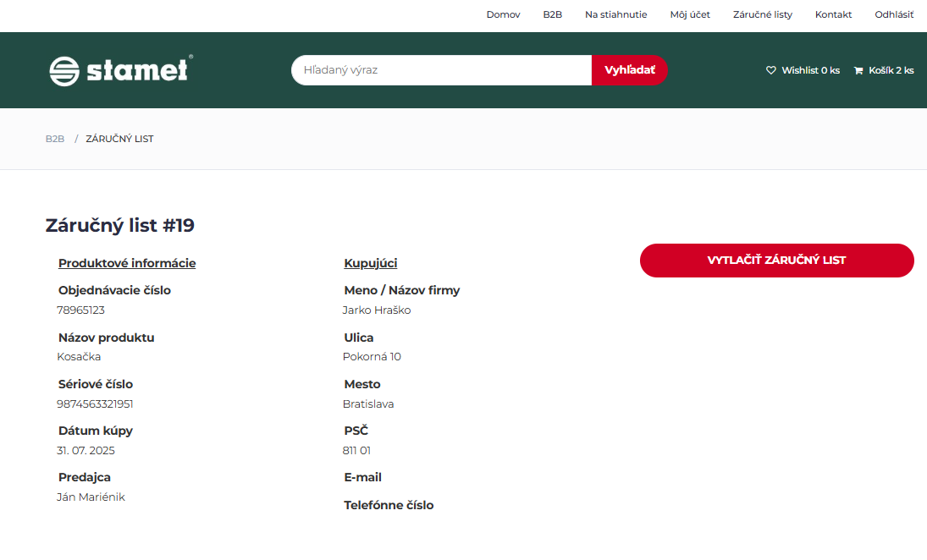Image resolution: width=927 pixels, height=560 pixels.
Task: Open the Na stiahnutie page
Action: pos(615,14)
